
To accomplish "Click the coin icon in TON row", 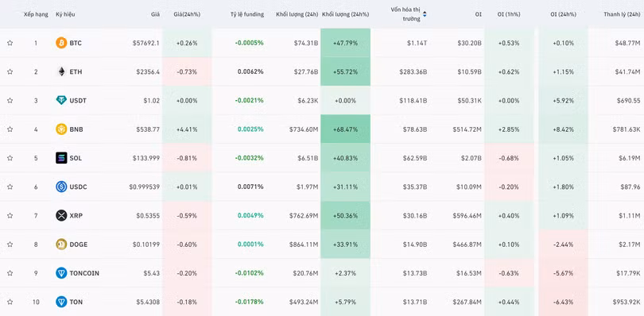I will (61, 302).
